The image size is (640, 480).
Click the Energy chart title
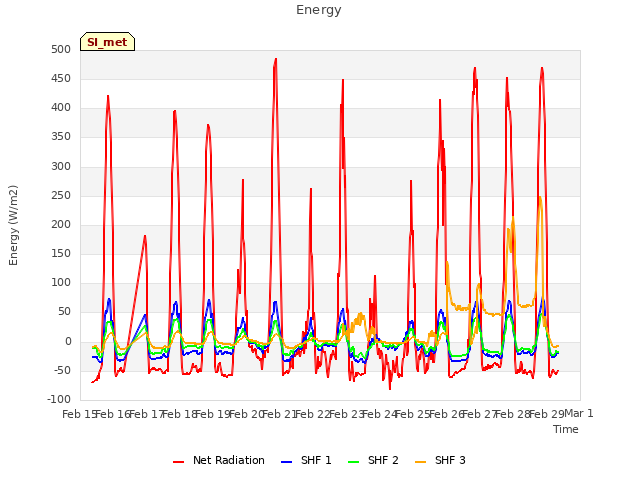coord(319,10)
